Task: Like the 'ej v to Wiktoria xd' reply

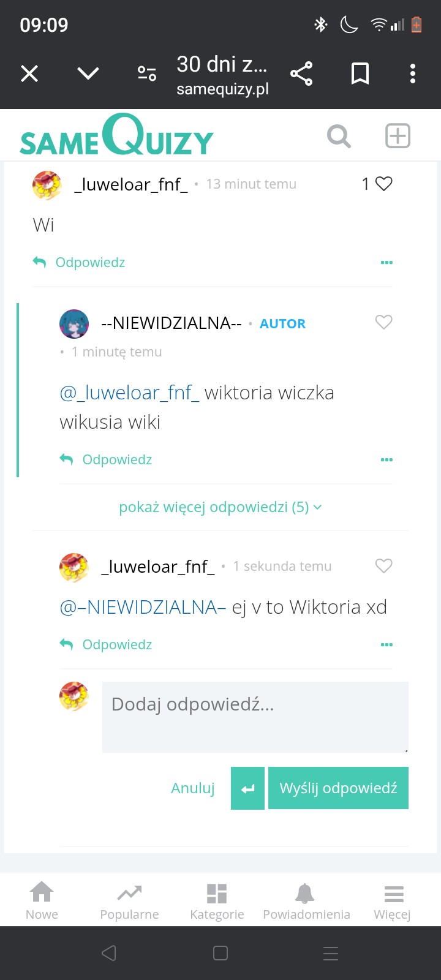Action: pos(383,566)
